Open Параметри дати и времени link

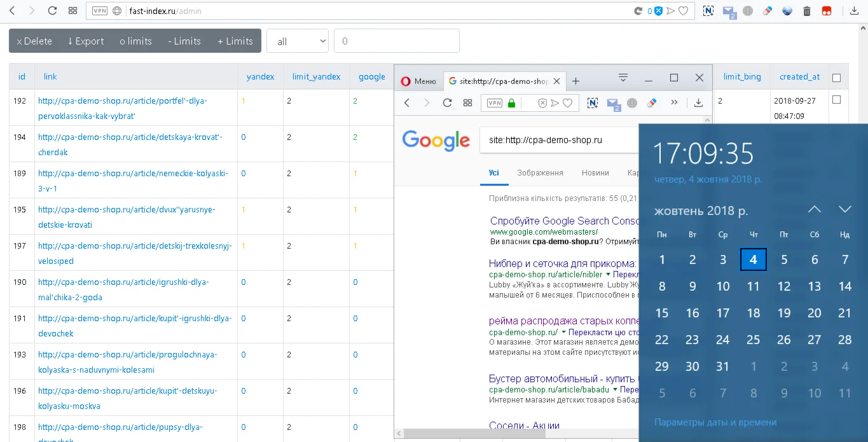(715, 422)
